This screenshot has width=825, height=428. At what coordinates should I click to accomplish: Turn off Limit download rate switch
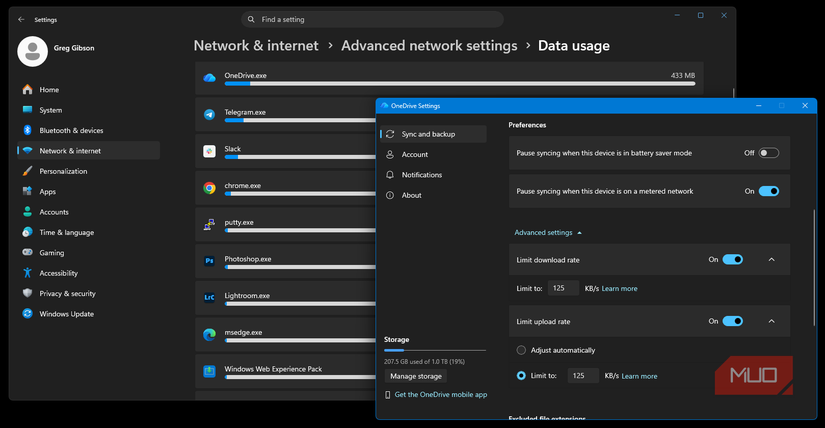732,260
